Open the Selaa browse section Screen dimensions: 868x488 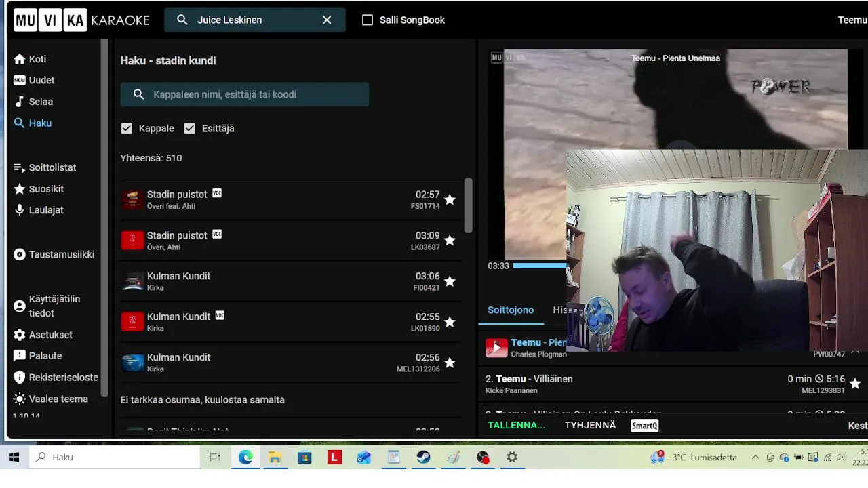tap(33, 102)
